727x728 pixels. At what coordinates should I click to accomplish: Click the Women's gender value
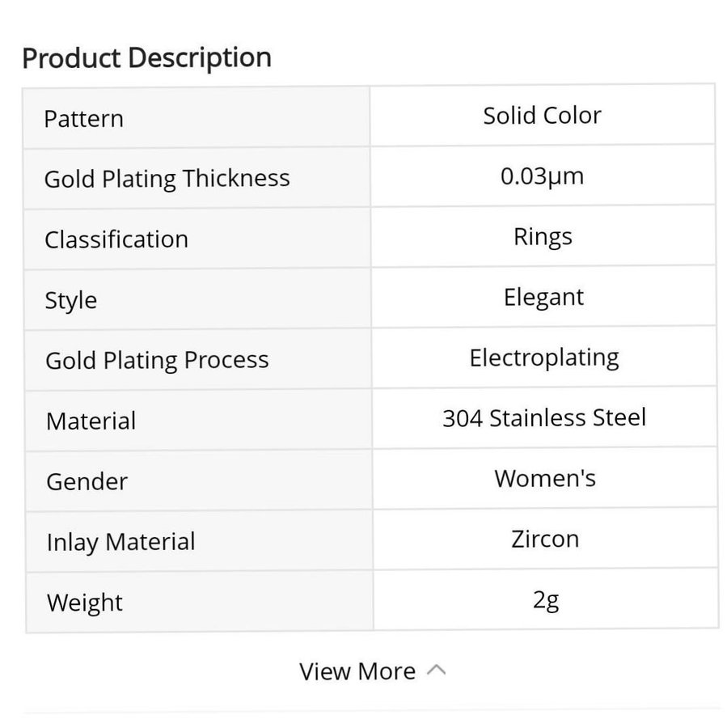click(x=545, y=478)
